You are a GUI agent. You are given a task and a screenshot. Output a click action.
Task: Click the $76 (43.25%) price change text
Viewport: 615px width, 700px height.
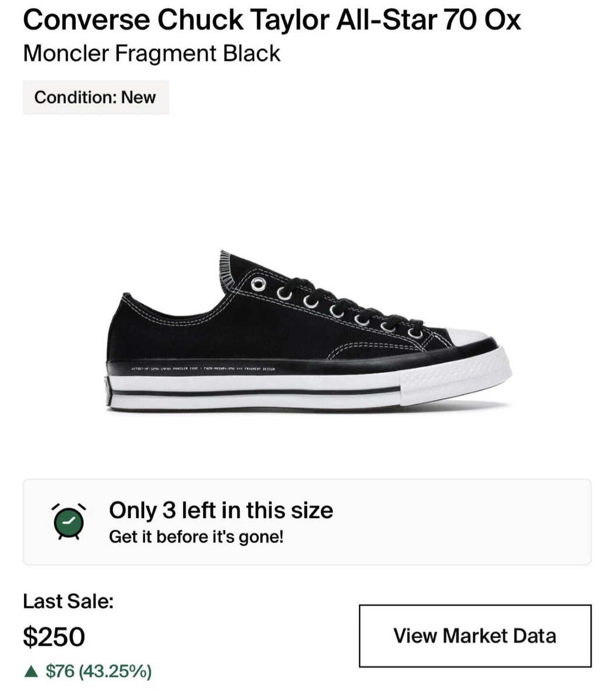pos(99,671)
